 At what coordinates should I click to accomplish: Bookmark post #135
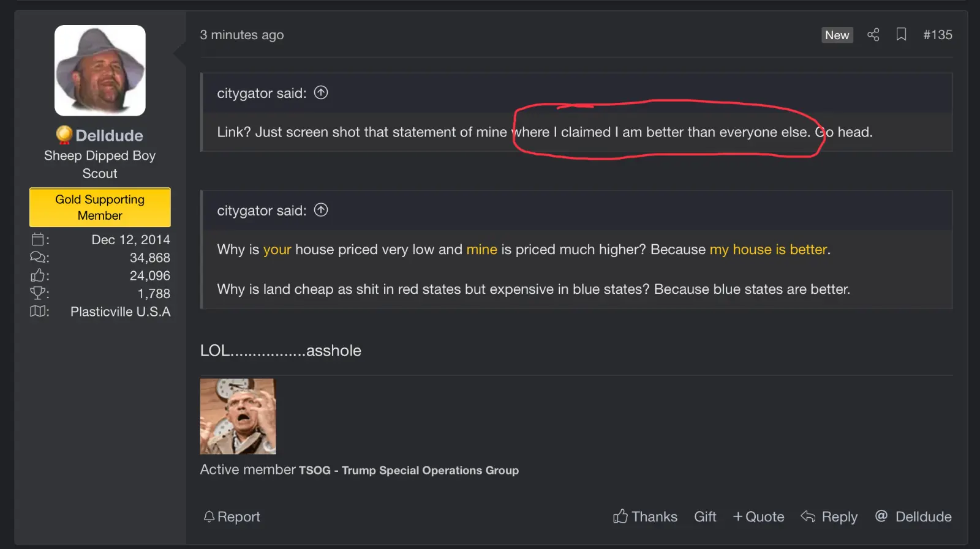(x=901, y=34)
